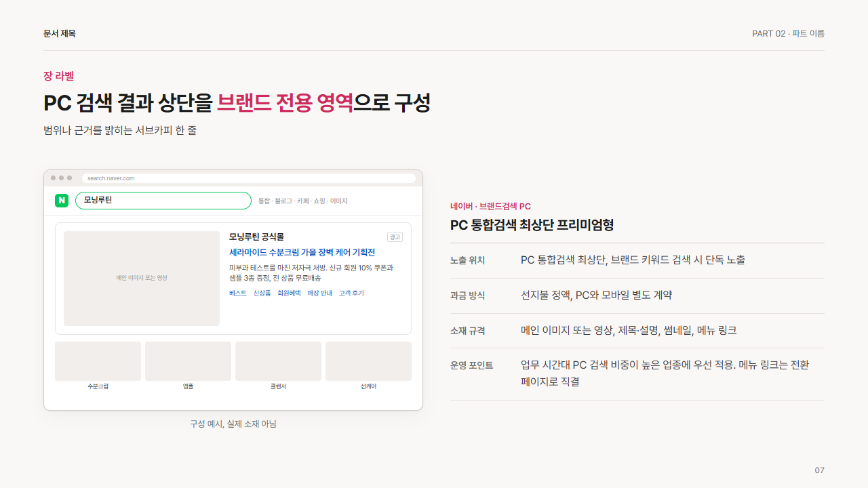The image size is (868, 488).
Task: Click the 매장 안내 menu link
Action: click(319, 293)
